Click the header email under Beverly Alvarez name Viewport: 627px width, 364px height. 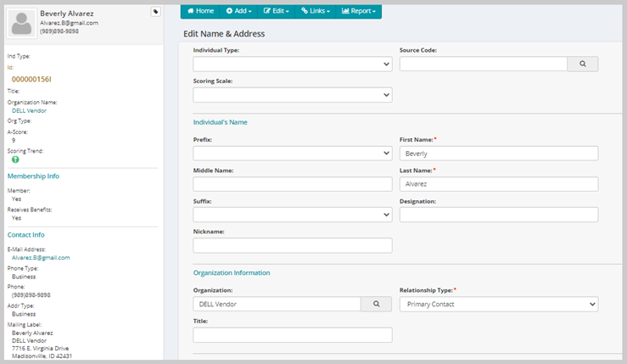pyautogui.click(x=70, y=23)
